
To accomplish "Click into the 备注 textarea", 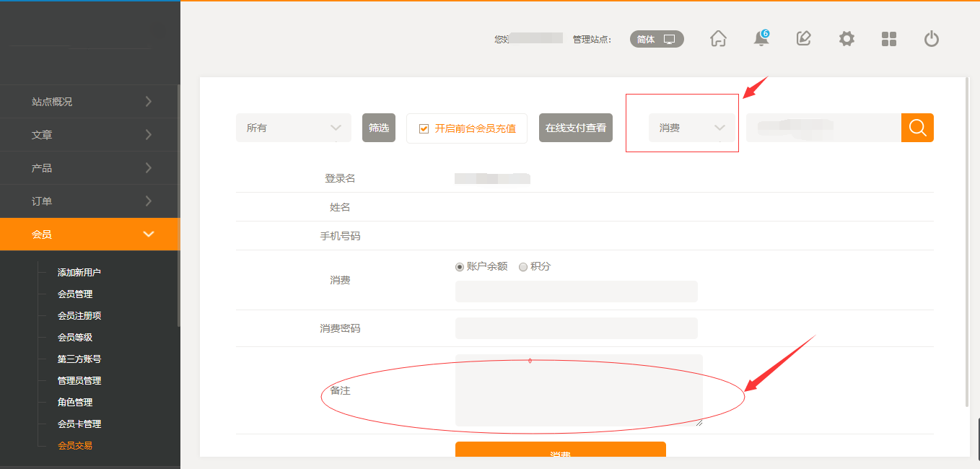I will [578, 390].
